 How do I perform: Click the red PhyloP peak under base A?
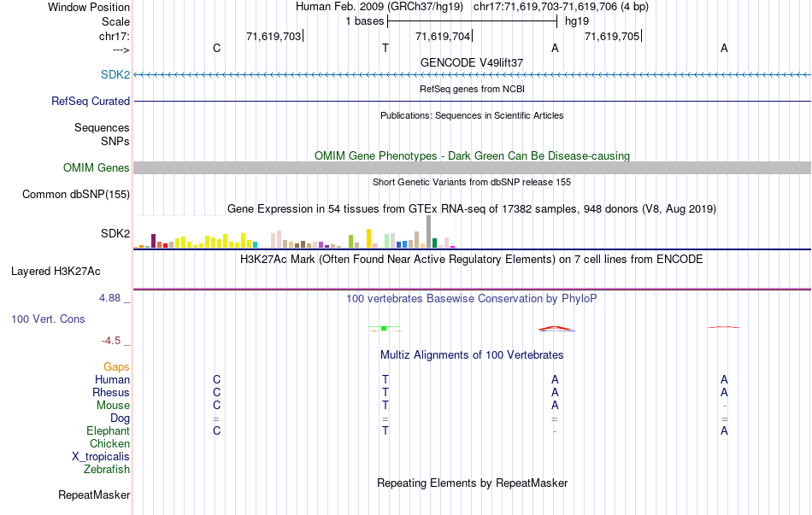pos(555,328)
